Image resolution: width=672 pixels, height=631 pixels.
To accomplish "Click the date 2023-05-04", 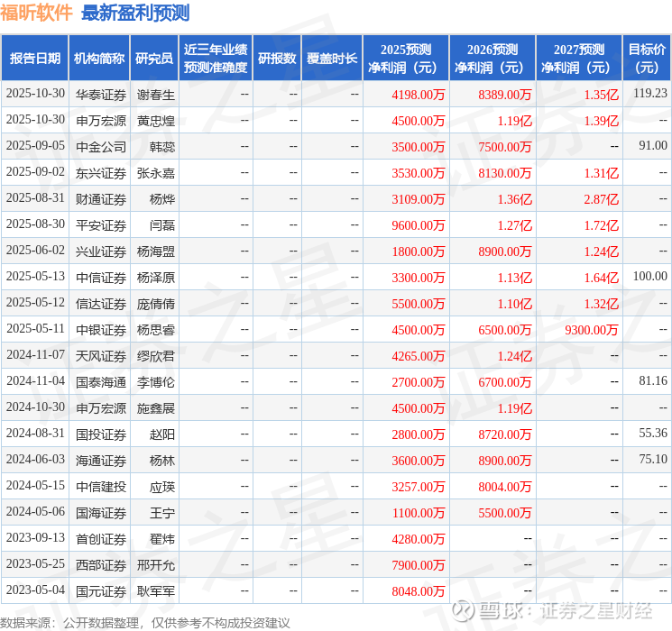I will pos(35,590).
